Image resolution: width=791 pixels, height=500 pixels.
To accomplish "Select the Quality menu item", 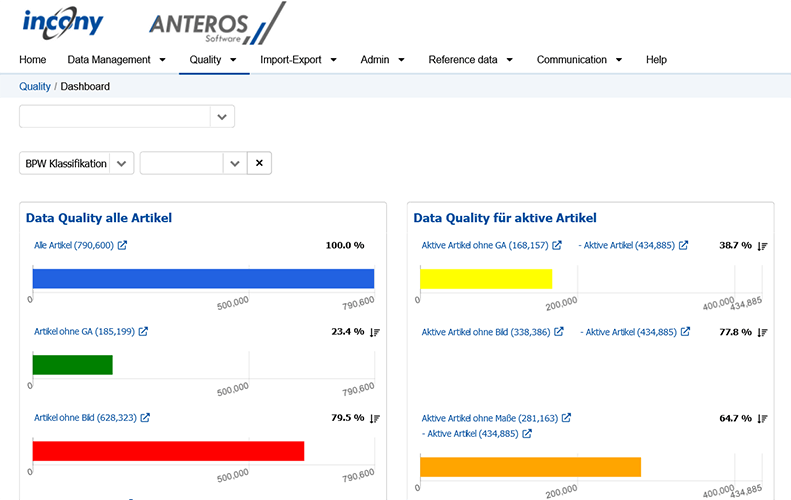I will tap(205, 60).
